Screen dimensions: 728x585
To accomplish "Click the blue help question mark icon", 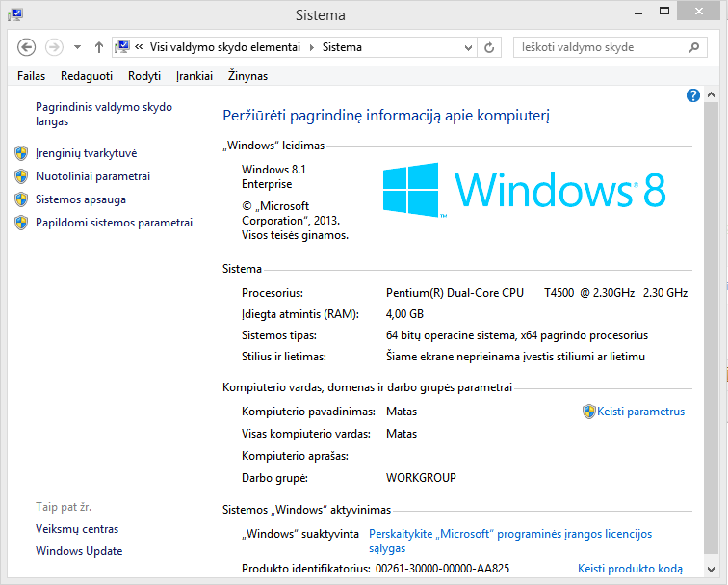I will coord(692,95).
